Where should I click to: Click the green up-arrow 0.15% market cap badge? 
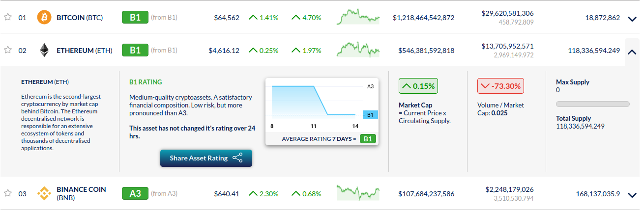click(x=418, y=86)
